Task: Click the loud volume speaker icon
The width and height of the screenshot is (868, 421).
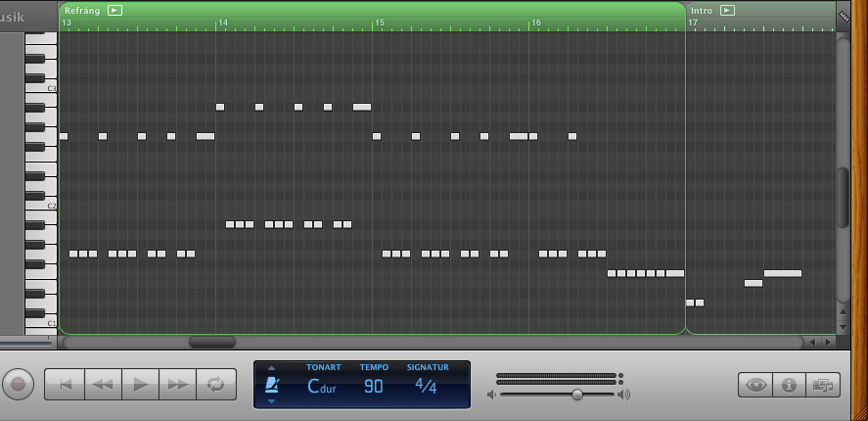Action: 624,395
